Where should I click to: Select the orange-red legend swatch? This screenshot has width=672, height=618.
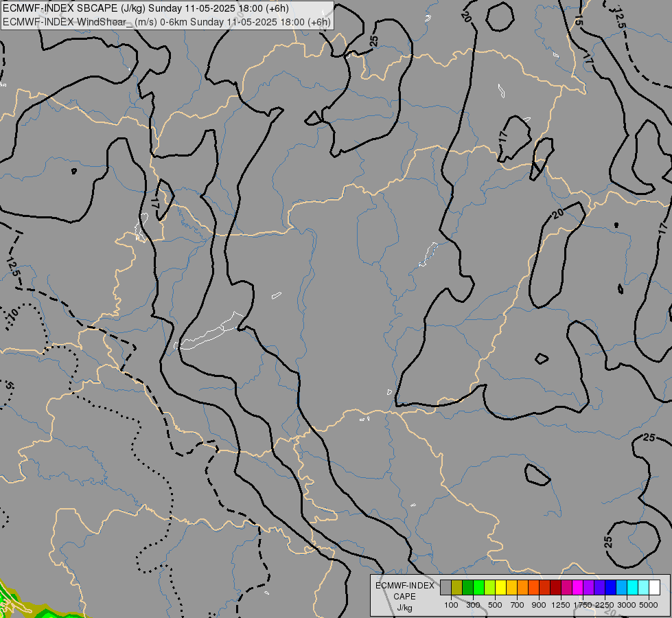click(x=533, y=587)
